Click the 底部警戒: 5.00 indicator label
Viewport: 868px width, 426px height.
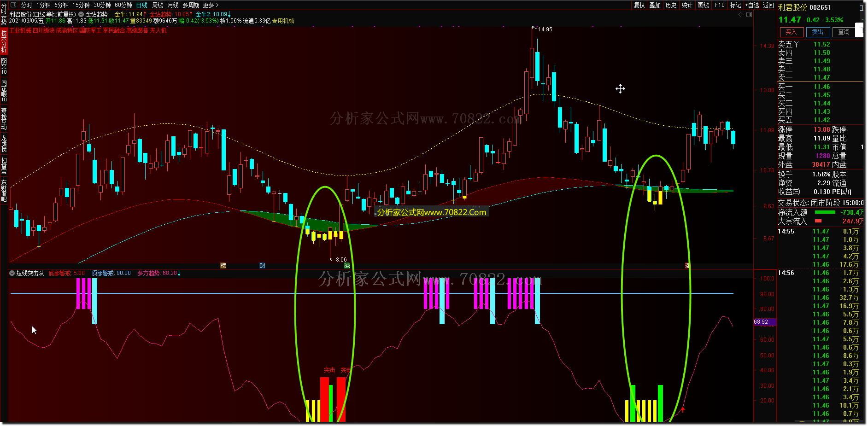pyautogui.click(x=66, y=273)
